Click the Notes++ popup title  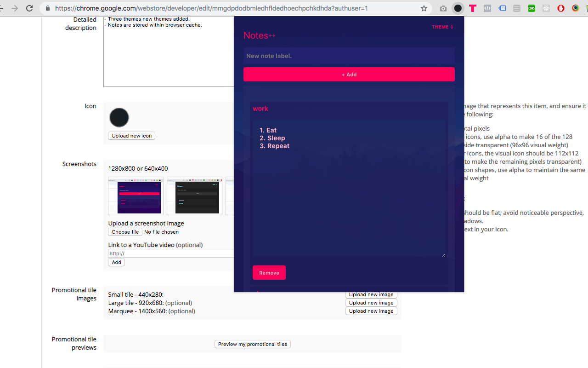click(260, 35)
